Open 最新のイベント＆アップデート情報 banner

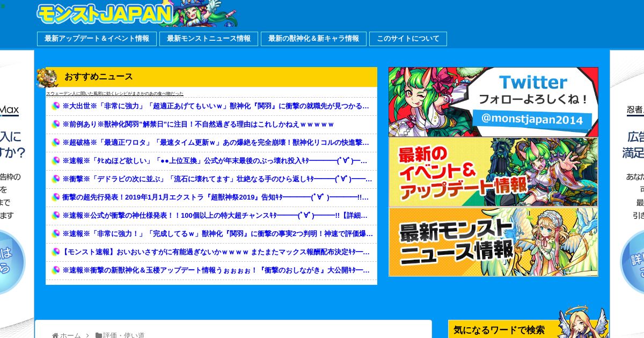pyautogui.click(x=493, y=172)
